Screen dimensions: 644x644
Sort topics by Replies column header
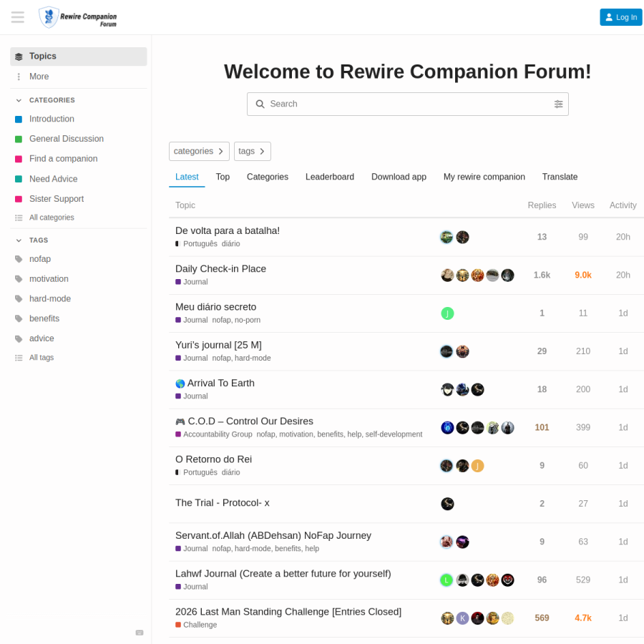click(542, 205)
